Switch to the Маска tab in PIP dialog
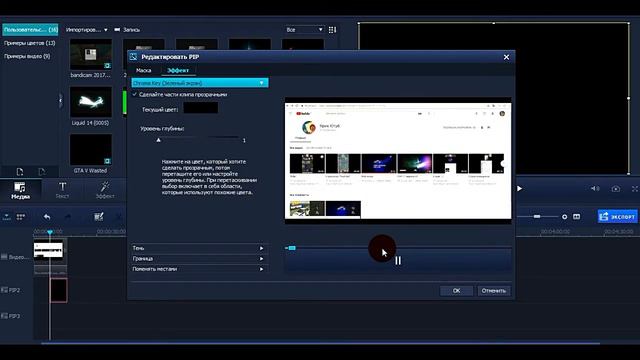 [x=144, y=70]
